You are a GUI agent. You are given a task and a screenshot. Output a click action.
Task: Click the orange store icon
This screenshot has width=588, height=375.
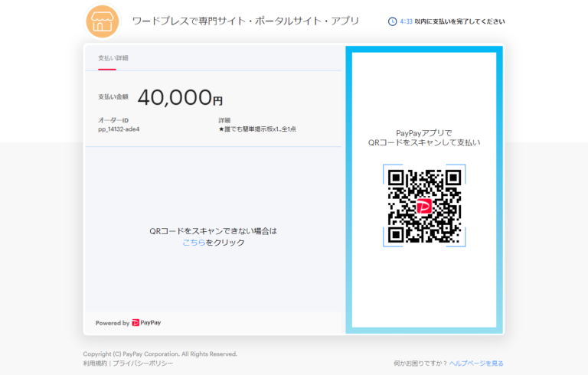point(102,22)
